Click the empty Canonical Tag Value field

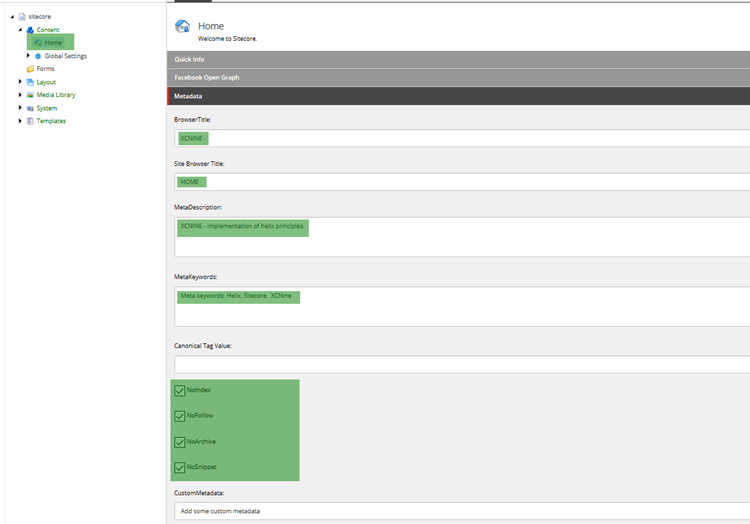462,364
